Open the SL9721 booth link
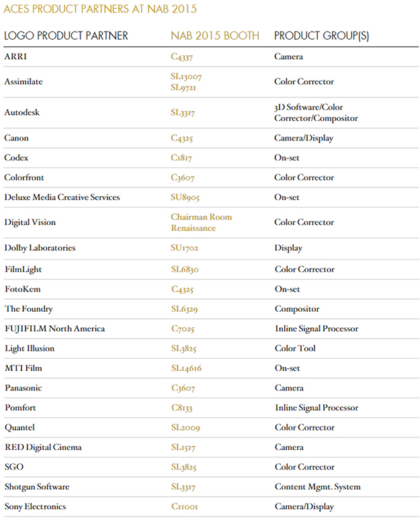Viewport: 420px width, 522px height. [184, 87]
